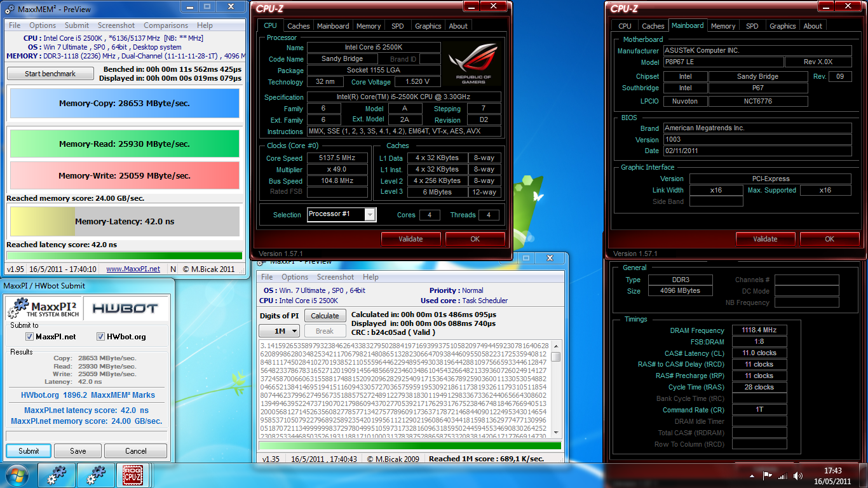The width and height of the screenshot is (868, 488).
Task: Click the Memory-Latency result bar
Action: 125,221
